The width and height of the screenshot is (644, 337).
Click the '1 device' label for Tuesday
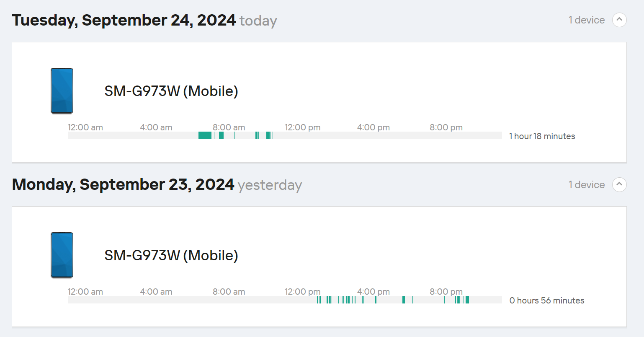(x=586, y=20)
